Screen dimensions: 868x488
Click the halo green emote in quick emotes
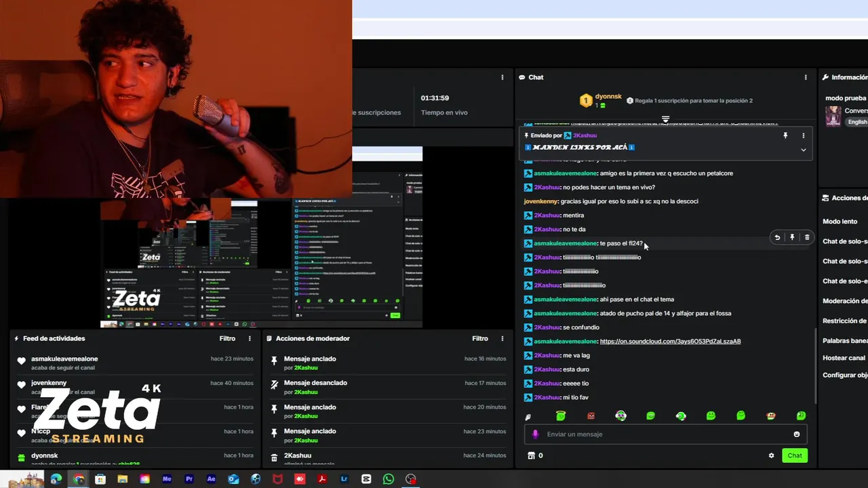561,415
